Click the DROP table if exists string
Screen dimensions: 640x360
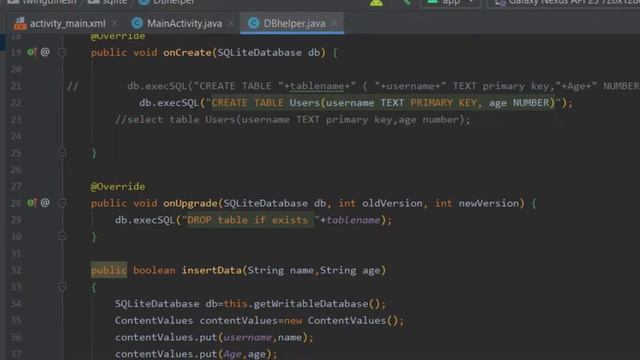pos(251,220)
